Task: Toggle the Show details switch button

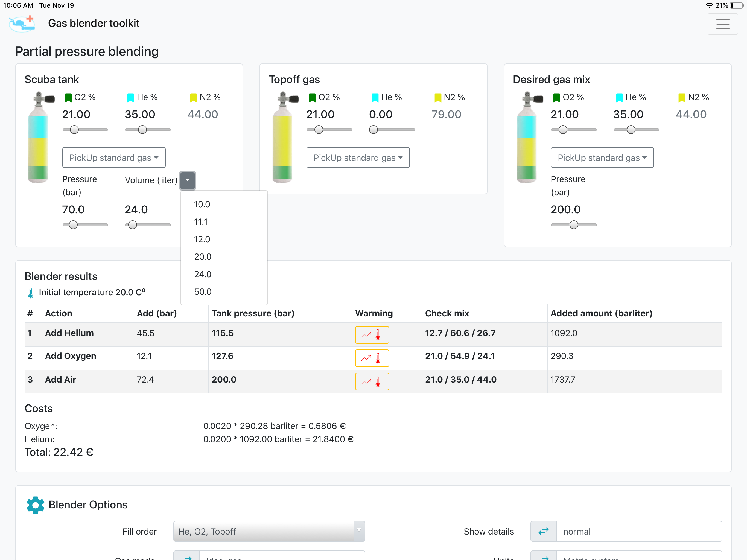Action: [543, 531]
